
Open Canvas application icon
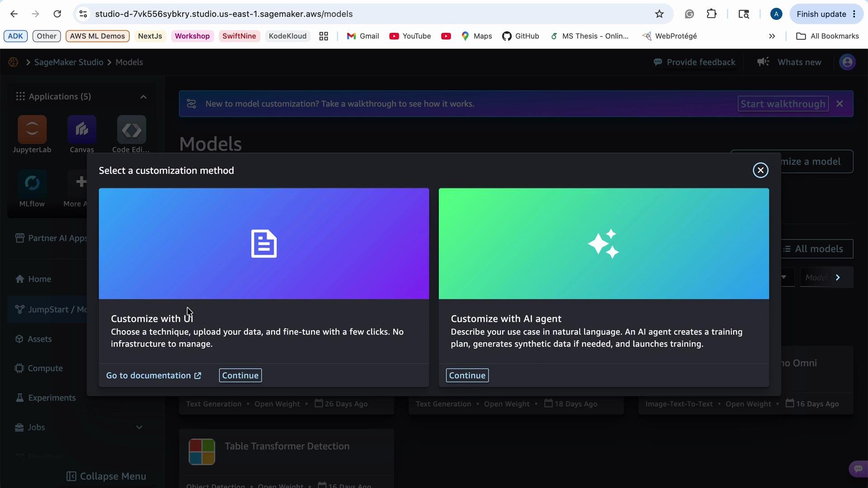click(x=82, y=130)
